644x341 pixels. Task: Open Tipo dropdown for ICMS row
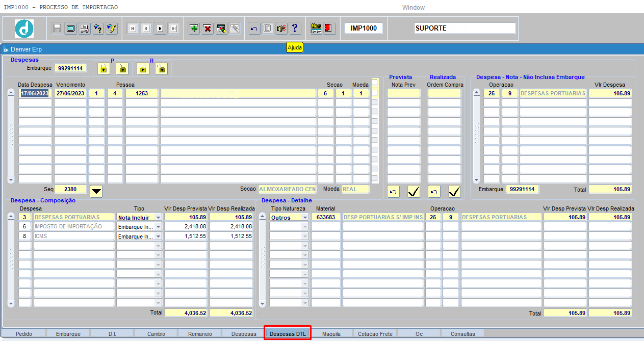click(x=158, y=237)
